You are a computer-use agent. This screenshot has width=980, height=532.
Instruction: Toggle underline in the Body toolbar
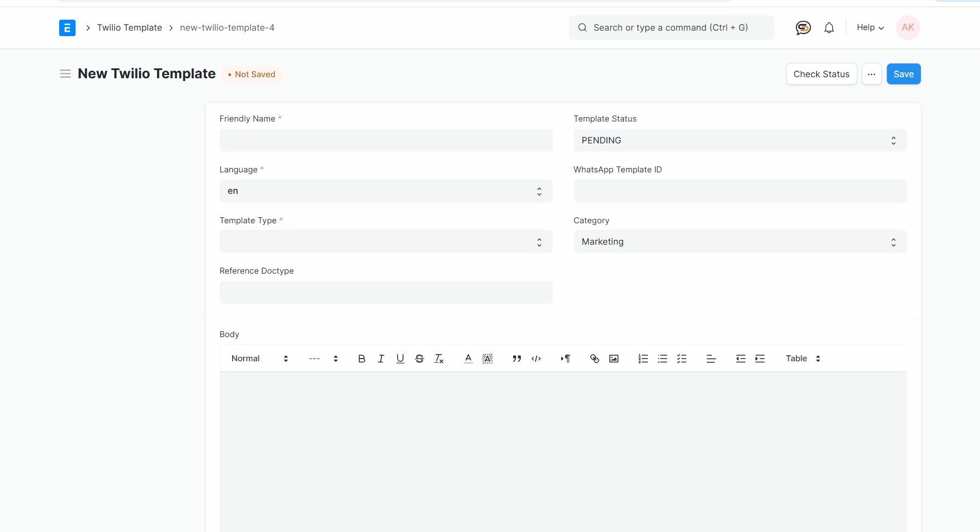[x=400, y=358]
